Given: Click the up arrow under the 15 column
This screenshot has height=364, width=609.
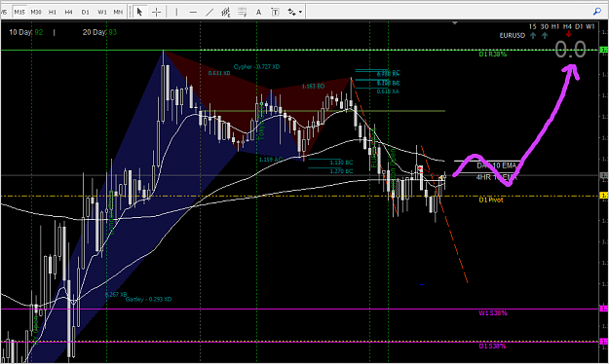Looking at the screenshot, I should tap(533, 35).
